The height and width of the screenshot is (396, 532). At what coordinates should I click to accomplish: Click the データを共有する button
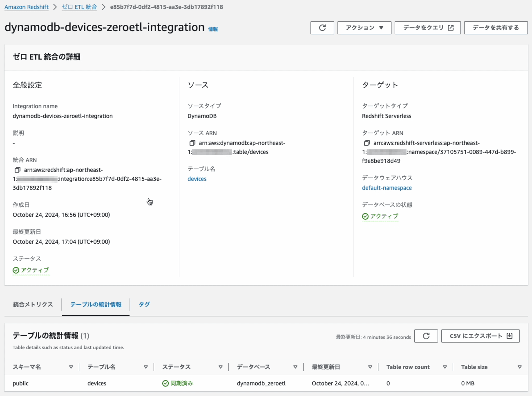(496, 28)
